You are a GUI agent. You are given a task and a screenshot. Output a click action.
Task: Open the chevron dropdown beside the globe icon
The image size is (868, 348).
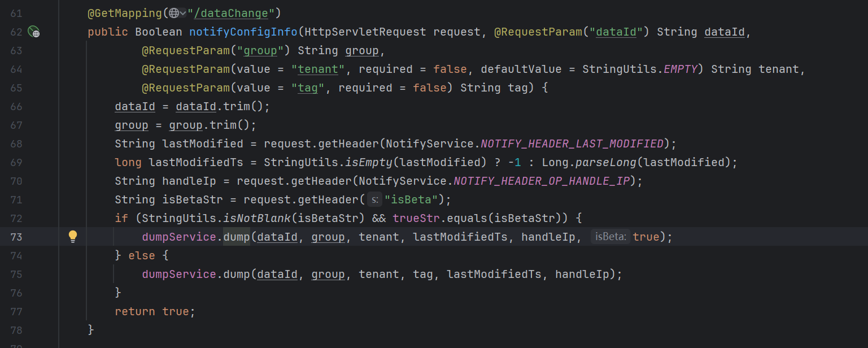pyautogui.click(x=183, y=13)
